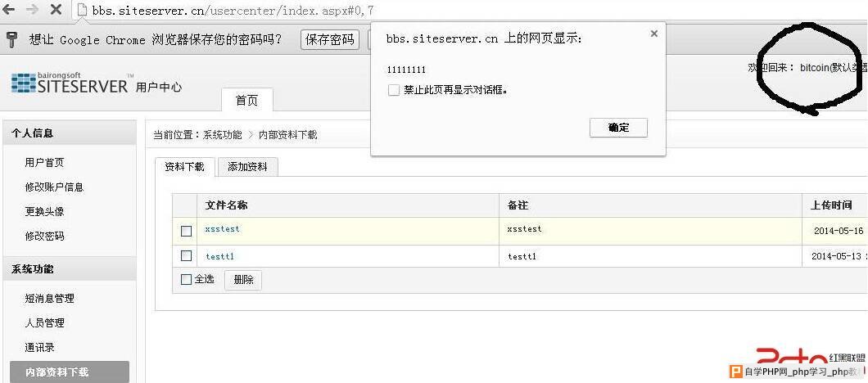The height and width of the screenshot is (383, 868).
Task: Close the alert dialog with its X
Action: click(x=653, y=34)
